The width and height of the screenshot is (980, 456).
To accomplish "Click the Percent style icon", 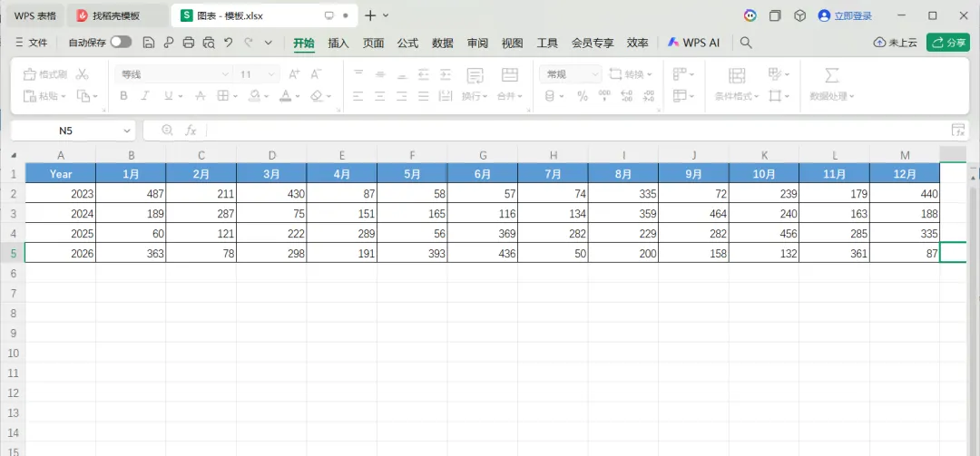I will coord(583,96).
